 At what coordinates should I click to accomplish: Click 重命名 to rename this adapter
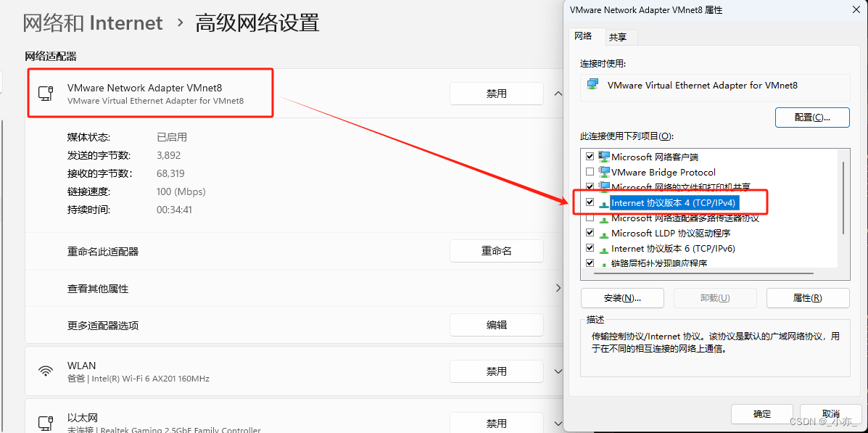pyautogui.click(x=497, y=251)
